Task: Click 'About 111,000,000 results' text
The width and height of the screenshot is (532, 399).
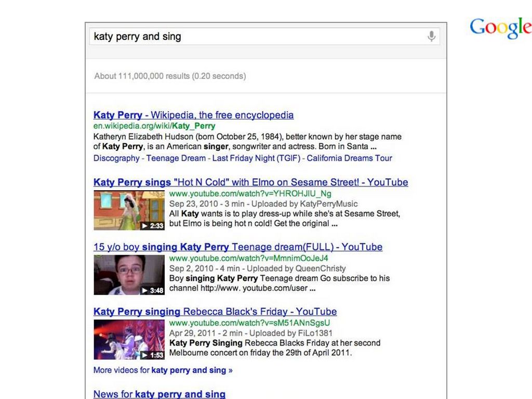Action: click(170, 76)
